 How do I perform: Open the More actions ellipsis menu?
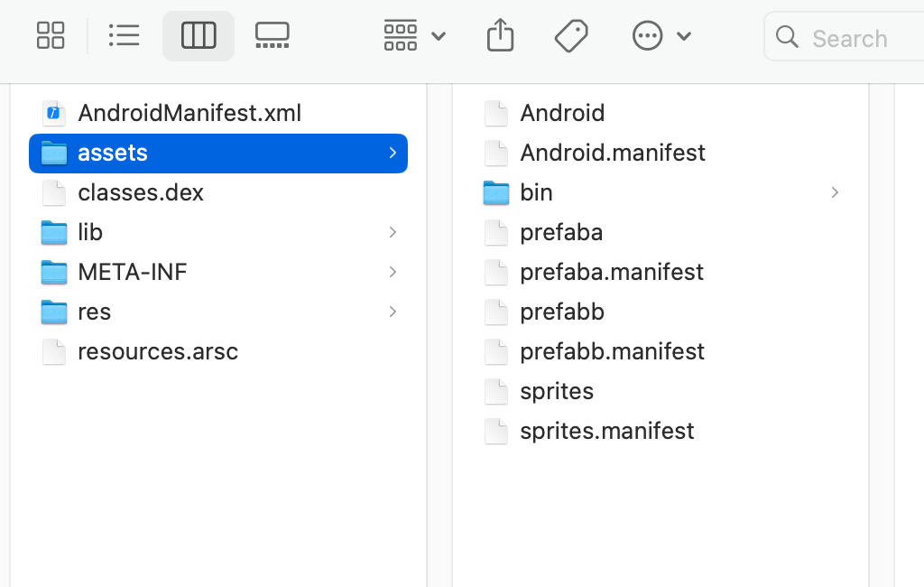coord(661,36)
